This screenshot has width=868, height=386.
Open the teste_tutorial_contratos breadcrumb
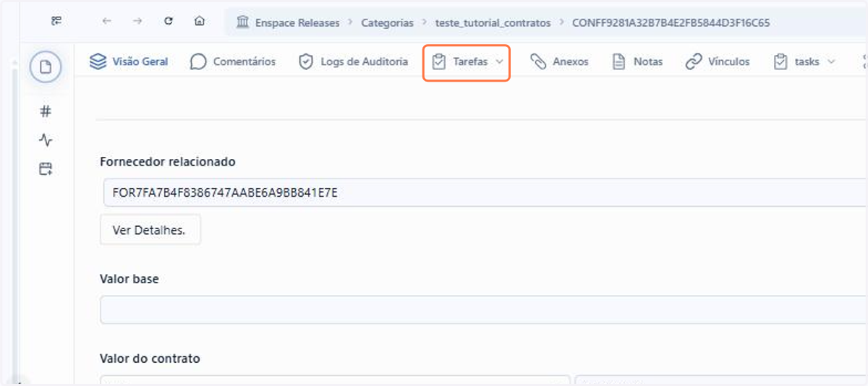pos(493,22)
